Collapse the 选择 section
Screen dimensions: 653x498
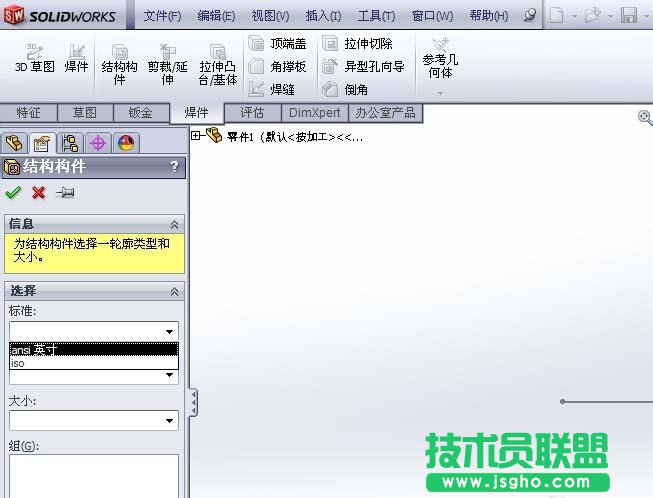coord(174,291)
